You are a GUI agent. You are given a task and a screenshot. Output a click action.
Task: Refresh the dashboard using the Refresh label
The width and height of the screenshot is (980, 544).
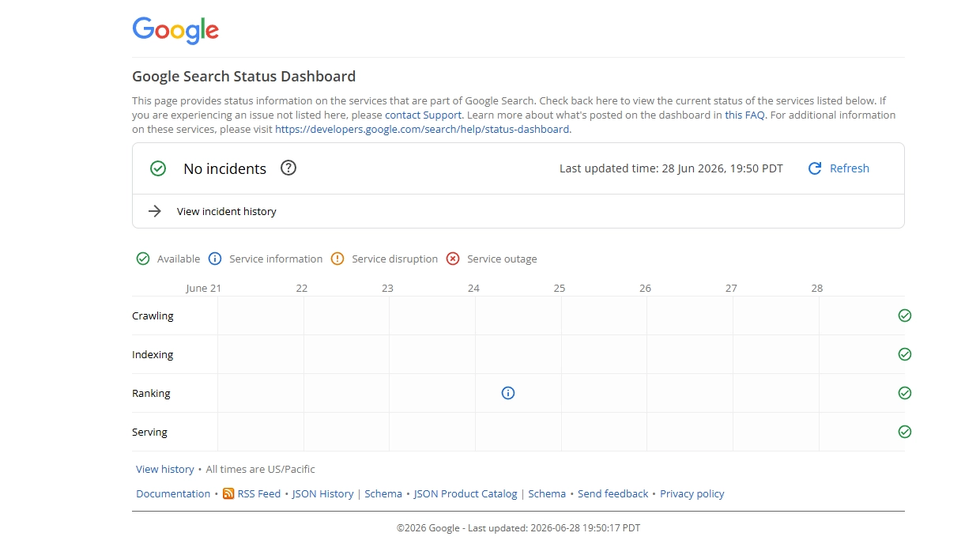850,168
